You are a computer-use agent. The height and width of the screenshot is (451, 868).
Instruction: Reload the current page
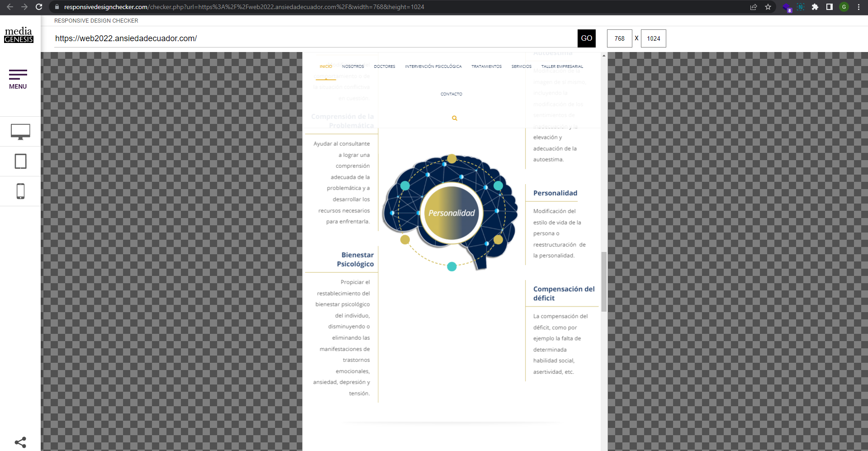click(x=39, y=7)
